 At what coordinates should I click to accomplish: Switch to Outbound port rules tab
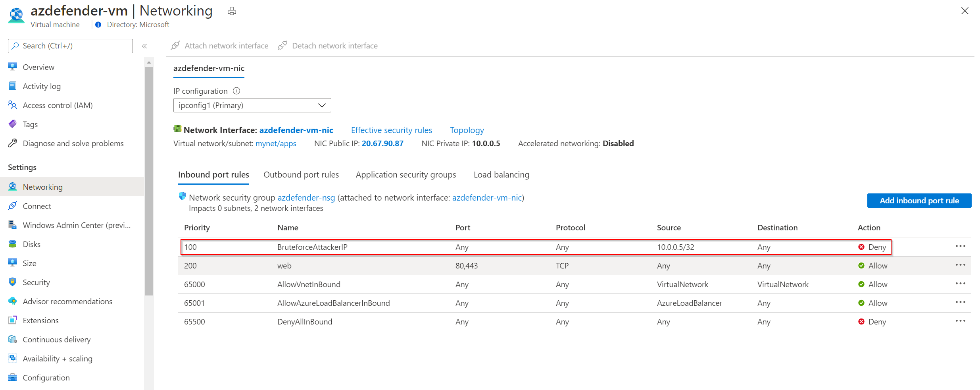pos(301,175)
